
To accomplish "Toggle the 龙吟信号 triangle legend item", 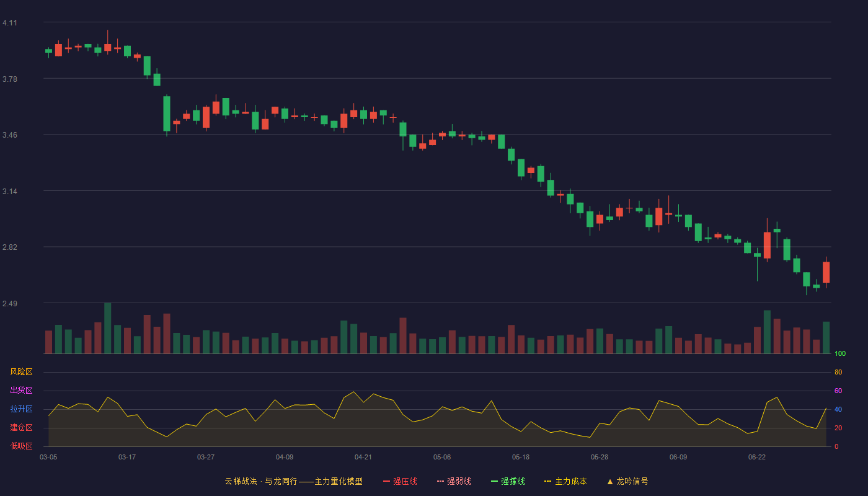I will [627, 481].
